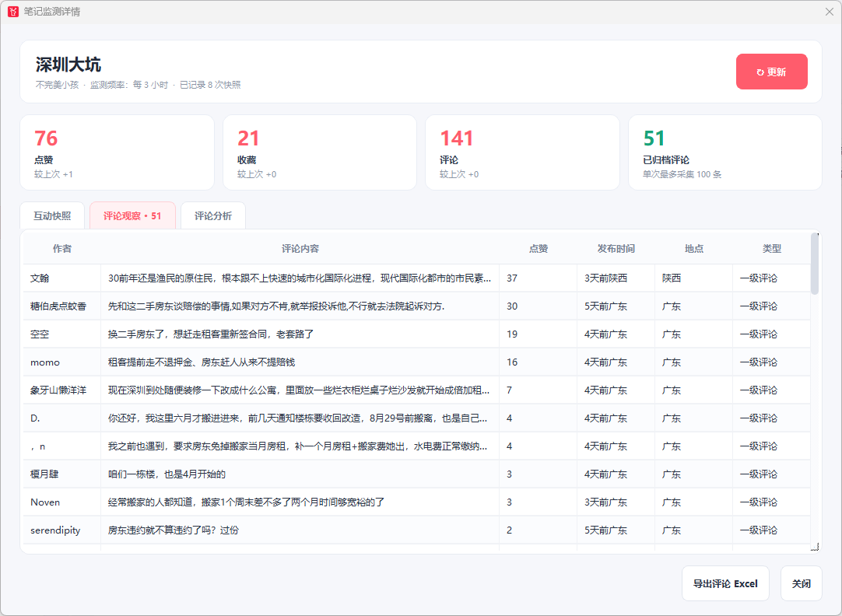Click like count 16 in momo row
Viewport: 842px width, 616px height.
[x=512, y=362]
